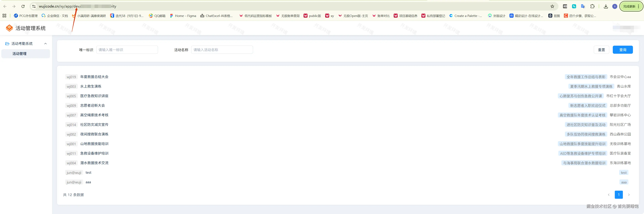Bookmark this page with the star icon
This screenshot has width=644, height=214.
tap(552, 7)
